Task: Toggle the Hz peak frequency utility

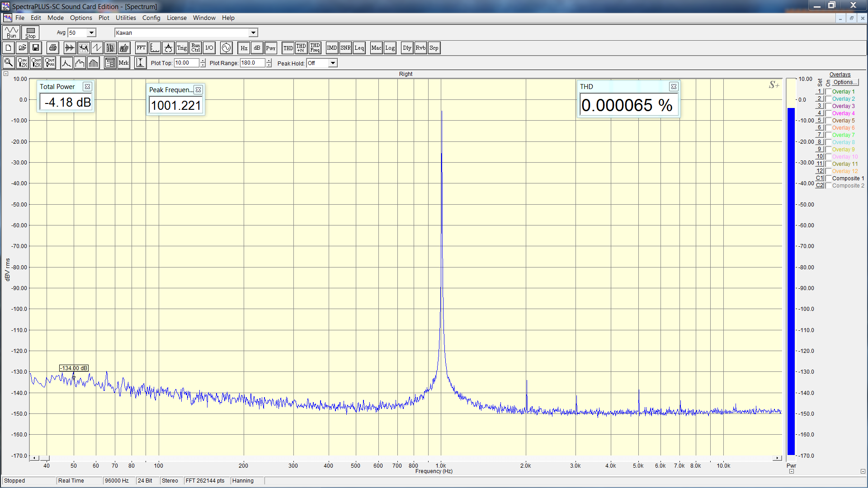Action: (x=244, y=48)
